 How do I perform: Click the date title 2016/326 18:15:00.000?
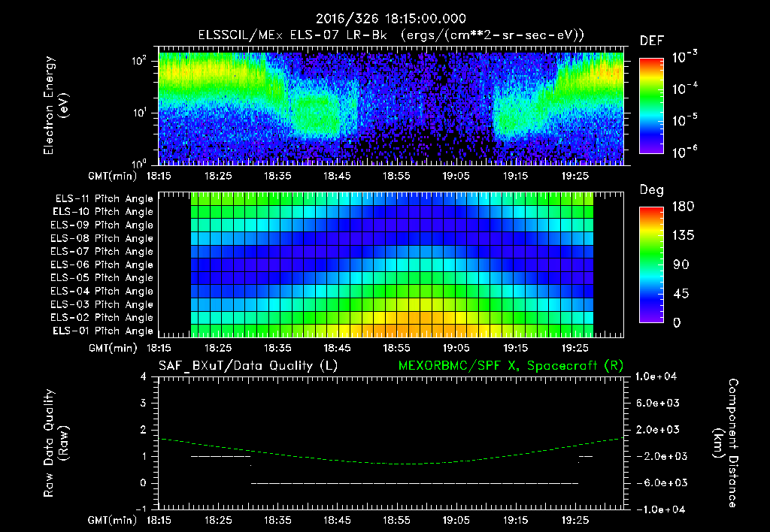pos(390,19)
